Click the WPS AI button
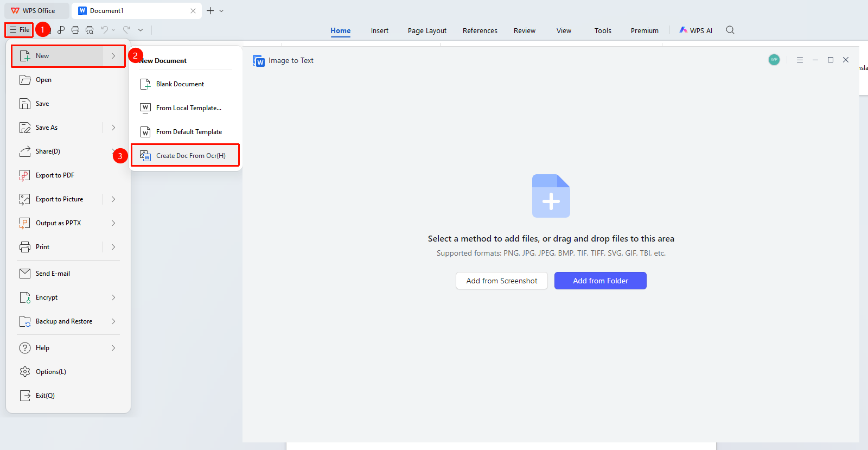 696,30
